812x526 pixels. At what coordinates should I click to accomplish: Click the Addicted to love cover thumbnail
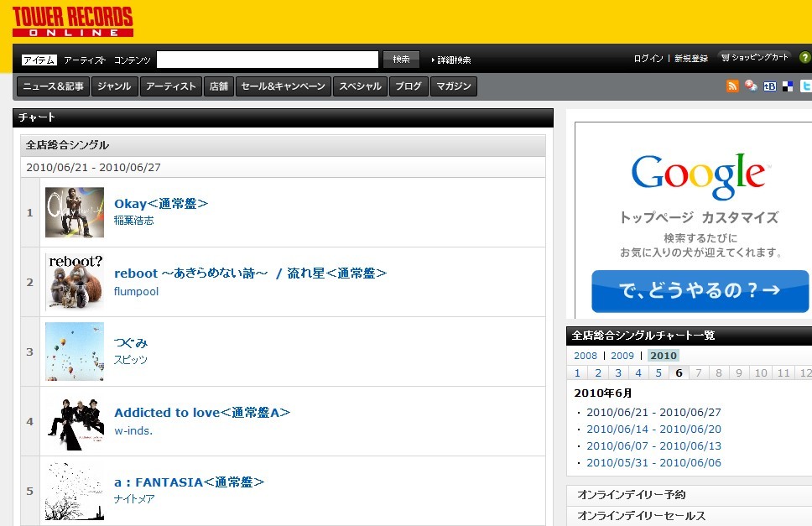[x=75, y=421]
